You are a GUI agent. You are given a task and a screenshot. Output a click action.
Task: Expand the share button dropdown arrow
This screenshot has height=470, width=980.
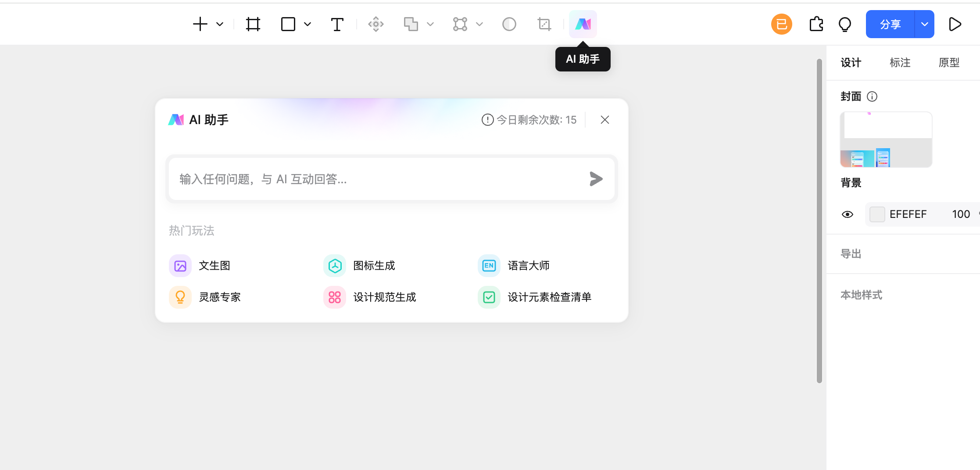tap(925, 24)
